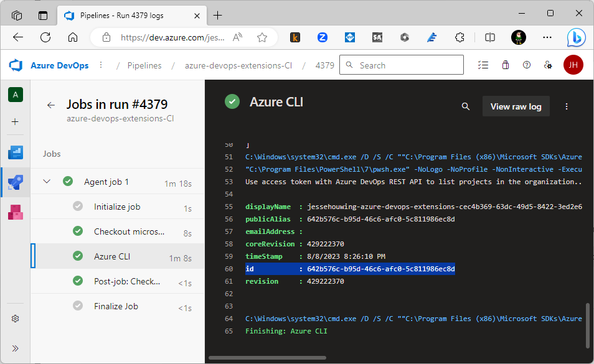
Task: Collapse the Agent job 1 tree
Action: [x=47, y=182]
